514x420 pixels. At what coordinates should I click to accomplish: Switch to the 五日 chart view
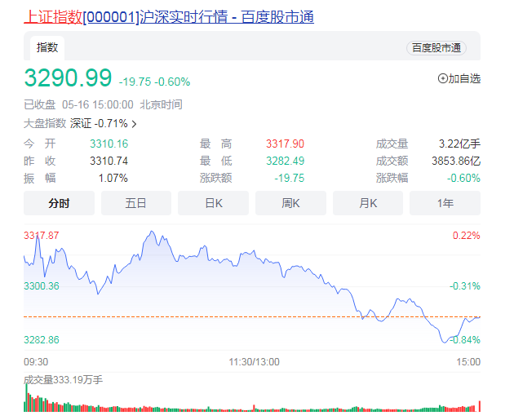pyautogui.click(x=136, y=203)
